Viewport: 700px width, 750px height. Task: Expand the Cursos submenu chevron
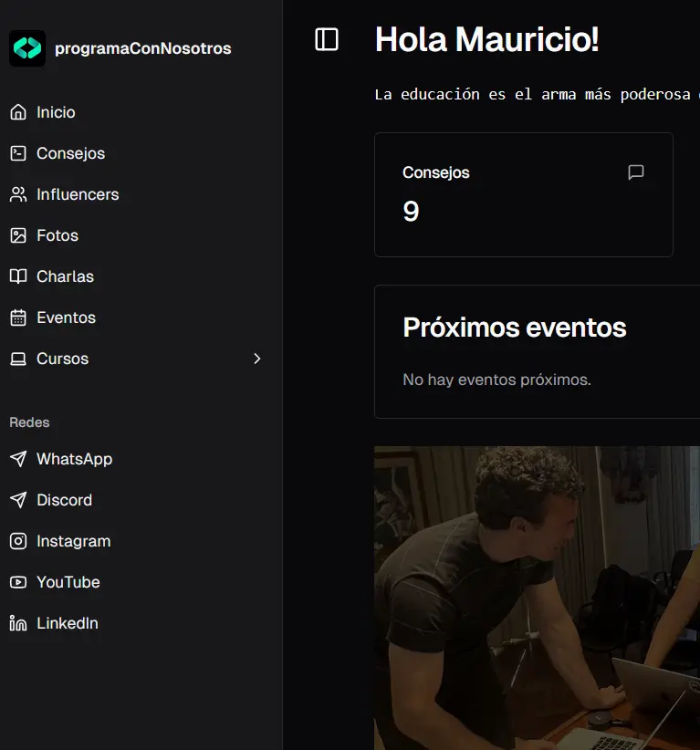pos(256,359)
